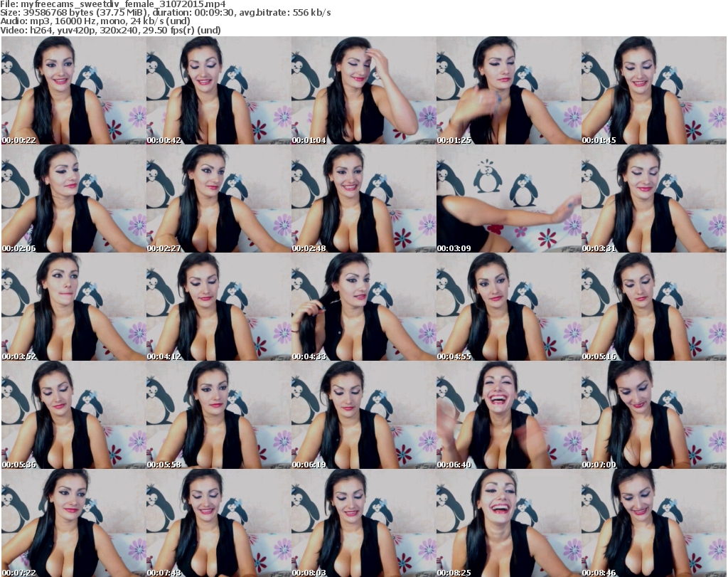This screenshot has height=577, width=728.
Task: Select the thumbnail timestamped 00:05:36
Action: pyautogui.click(x=73, y=415)
